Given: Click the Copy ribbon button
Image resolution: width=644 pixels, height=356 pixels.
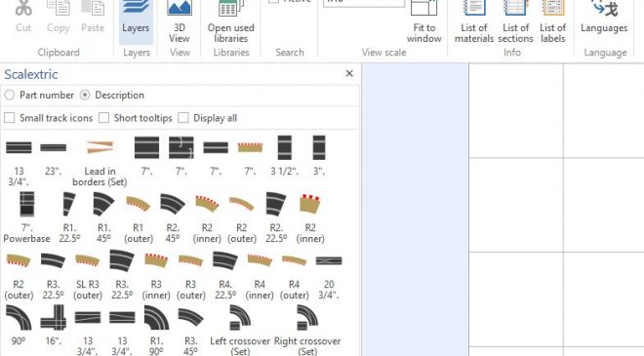Looking at the screenshot, I should click(58, 19).
